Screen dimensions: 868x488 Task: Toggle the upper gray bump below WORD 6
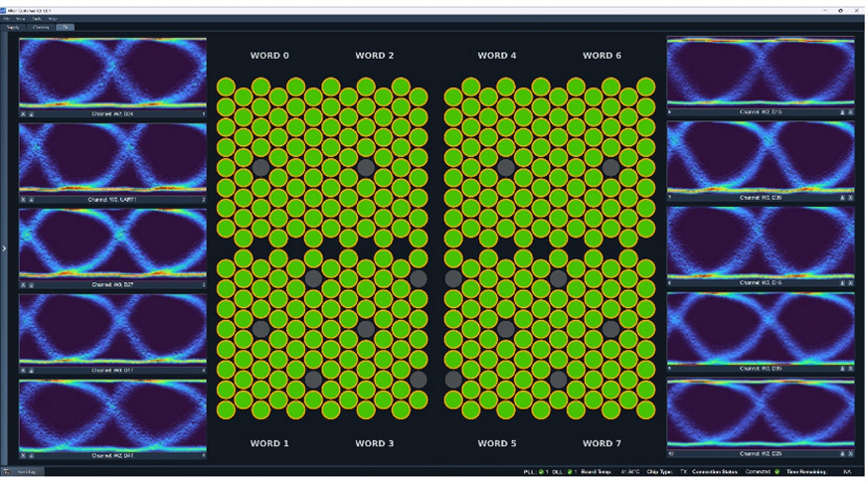coord(610,168)
